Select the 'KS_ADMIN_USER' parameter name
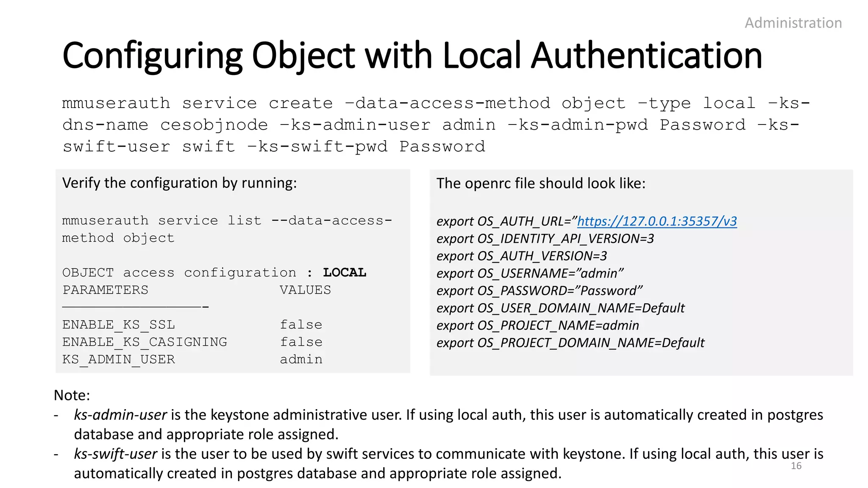 119,360
